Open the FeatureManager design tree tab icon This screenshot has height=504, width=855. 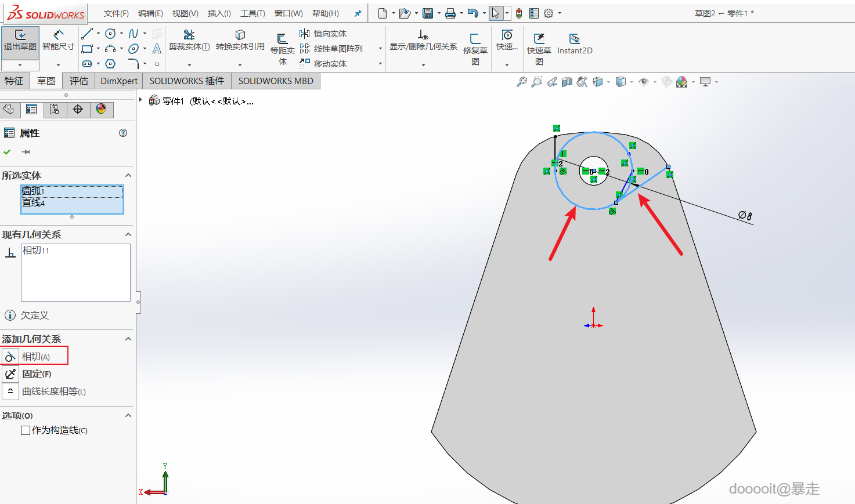click(9, 109)
